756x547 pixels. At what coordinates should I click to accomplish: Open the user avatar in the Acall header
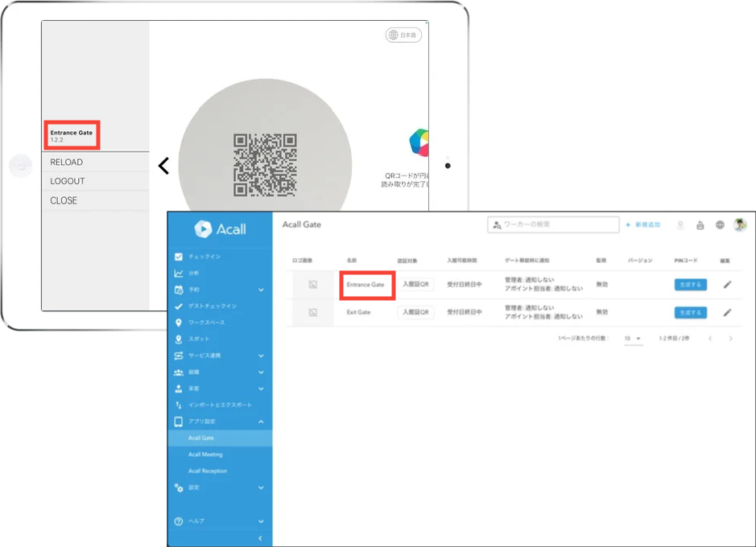[x=740, y=224]
